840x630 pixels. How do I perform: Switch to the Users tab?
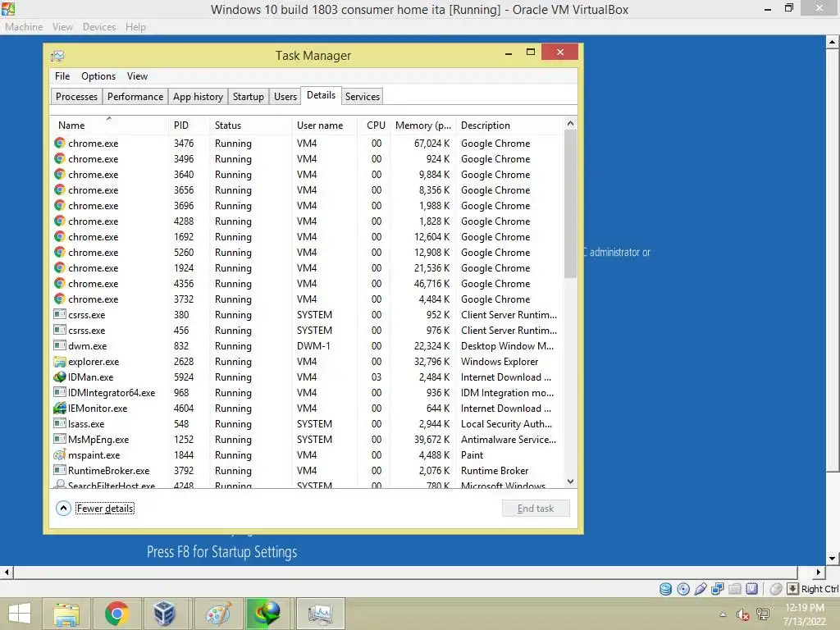coord(285,97)
